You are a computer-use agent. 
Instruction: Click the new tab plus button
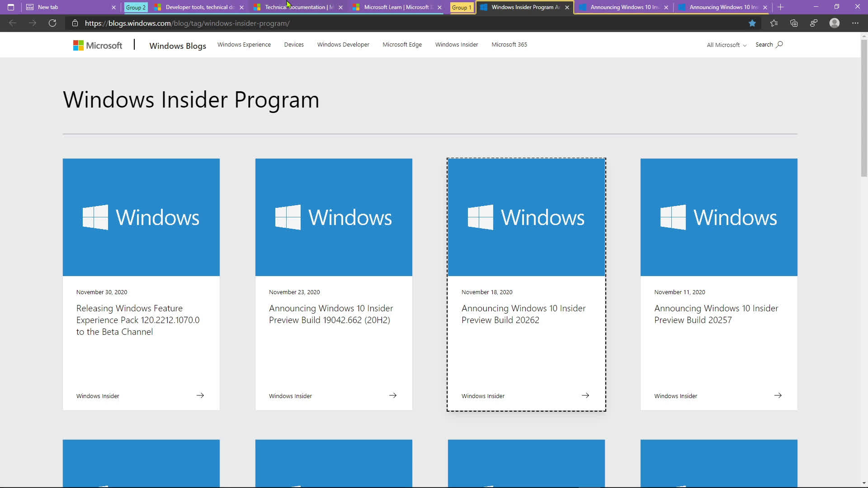click(781, 7)
